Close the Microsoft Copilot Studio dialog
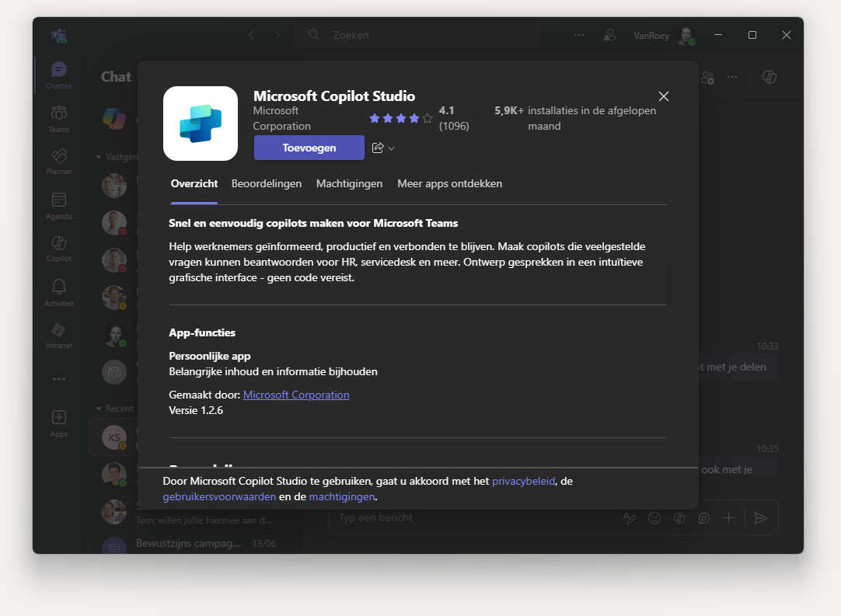This screenshot has width=841, height=616. [x=664, y=96]
